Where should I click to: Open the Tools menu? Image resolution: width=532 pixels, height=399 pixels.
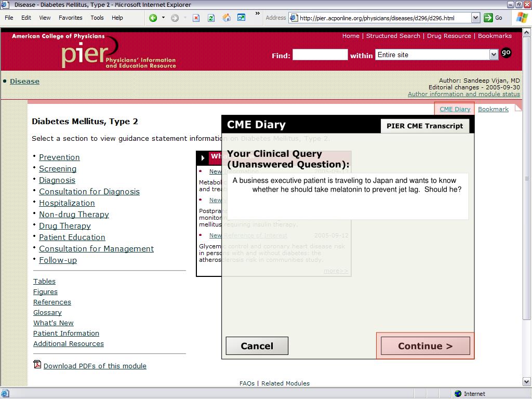pos(97,18)
